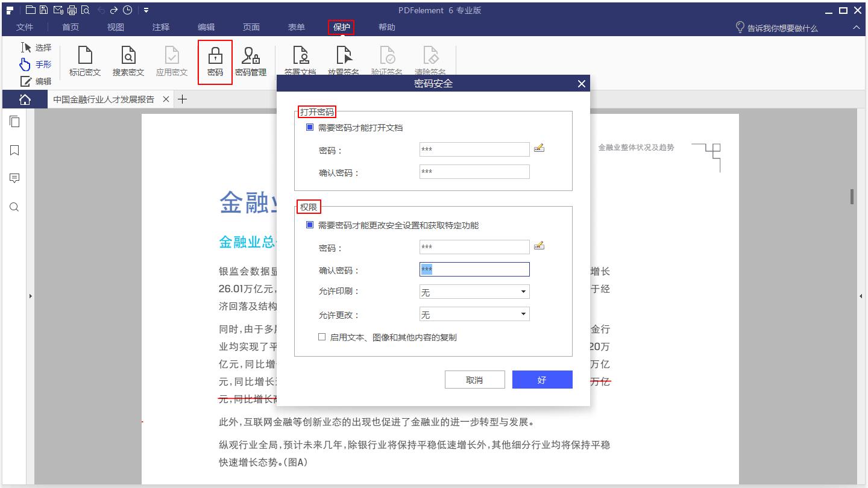Screen dimensions: 868x488
Task: Switch to the 表单 ribbon tab
Action: (296, 27)
